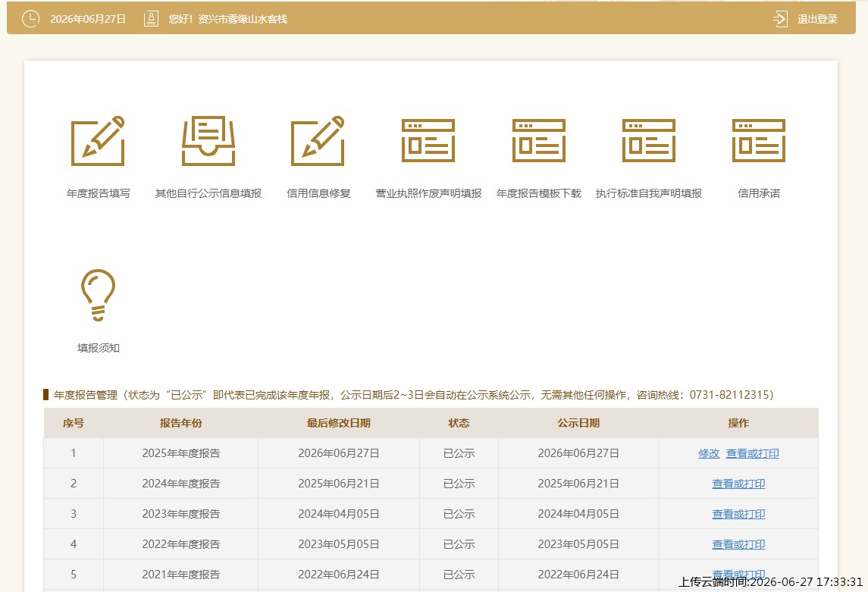The image size is (868, 592).
Task: Open the 填报须知 lightbulb icon
Action: pyautogui.click(x=98, y=295)
